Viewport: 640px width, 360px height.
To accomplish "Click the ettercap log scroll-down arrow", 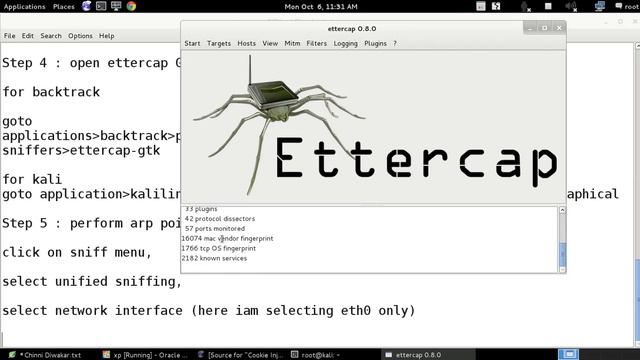I will 562,269.
